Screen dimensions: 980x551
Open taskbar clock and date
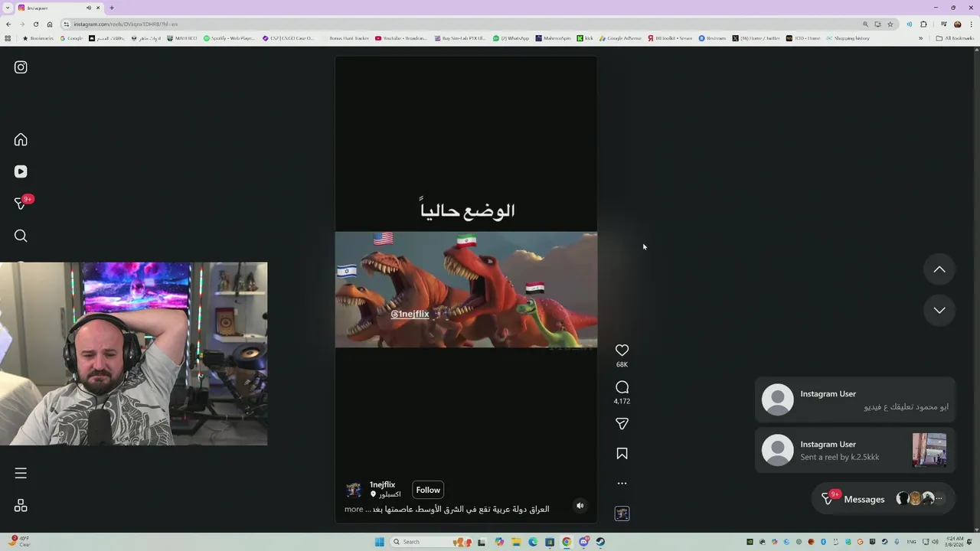(x=954, y=542)
